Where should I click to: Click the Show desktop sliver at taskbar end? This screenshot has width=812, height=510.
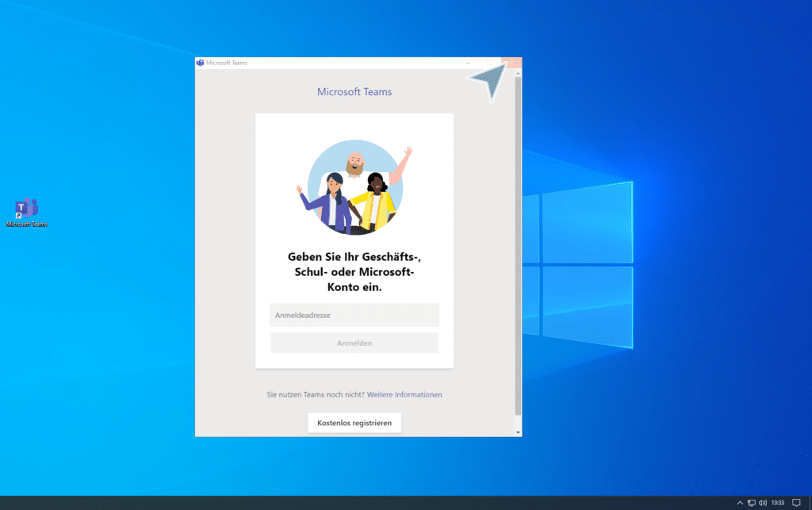(810, 503)
